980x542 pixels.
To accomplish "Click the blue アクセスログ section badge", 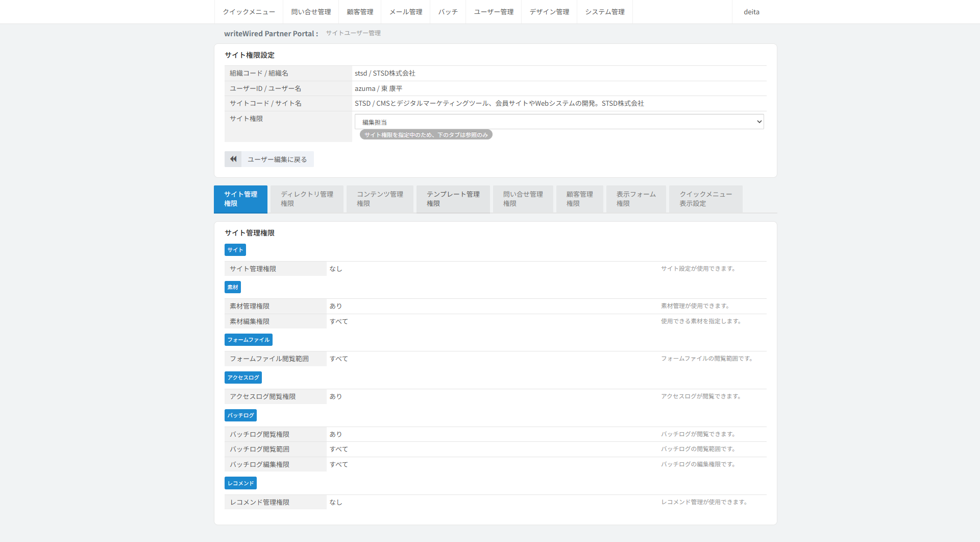I will [243, 378].
